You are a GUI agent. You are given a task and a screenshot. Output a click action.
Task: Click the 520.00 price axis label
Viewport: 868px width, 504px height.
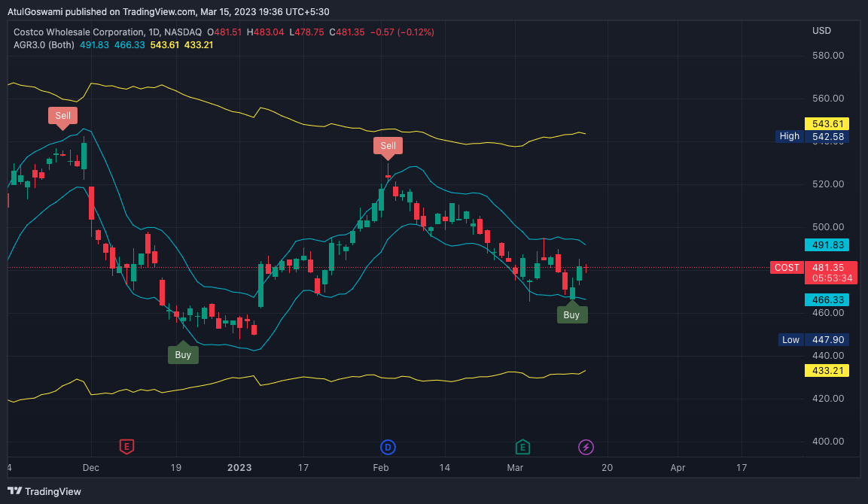coord(828,184)
